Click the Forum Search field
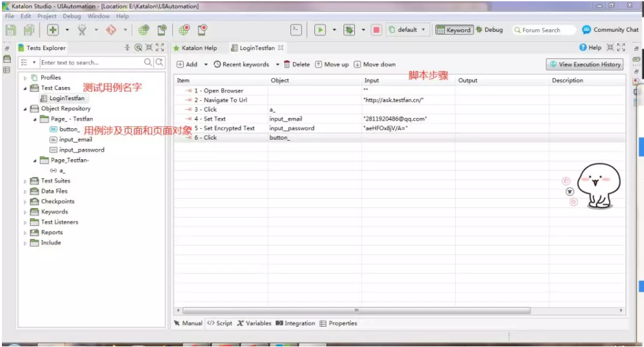Image resolution: width=644 pixels, height=347 pixels. pos(543,30)
